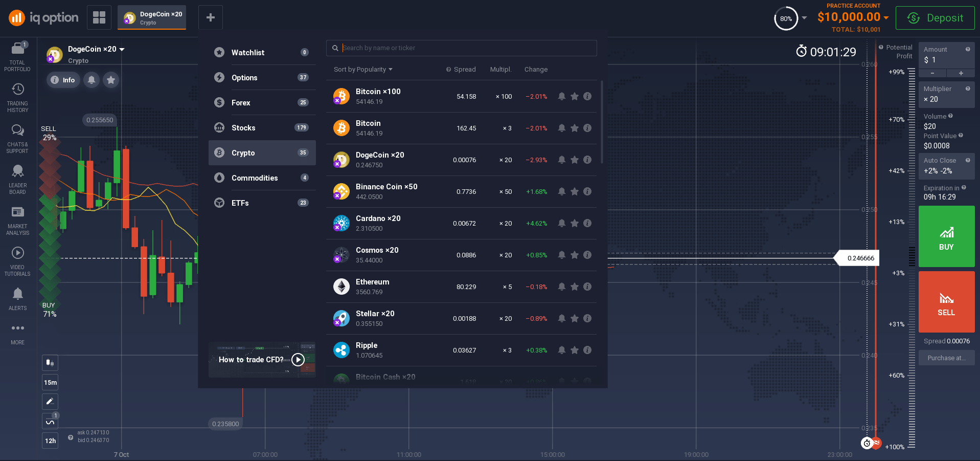The height and width of the screenshot is (461, 980).
Task: Open the 12h time range selector
Action: click(x=50, y=441)
